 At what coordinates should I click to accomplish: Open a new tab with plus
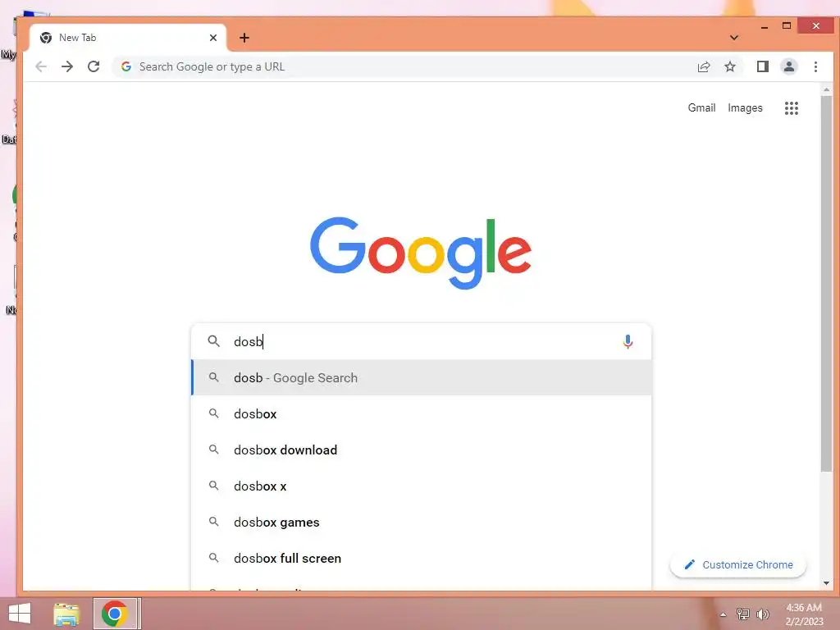pyautogui.click(x=244, y=38)
